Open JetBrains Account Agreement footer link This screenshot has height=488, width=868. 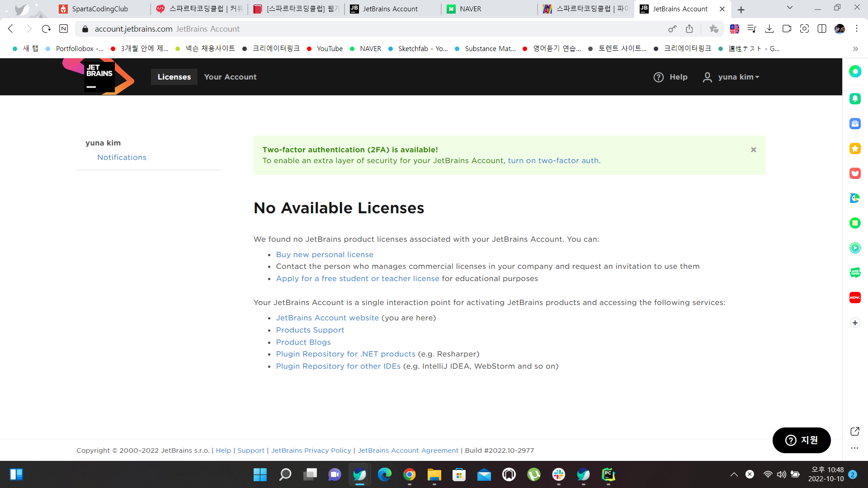(x=408, y=450)
